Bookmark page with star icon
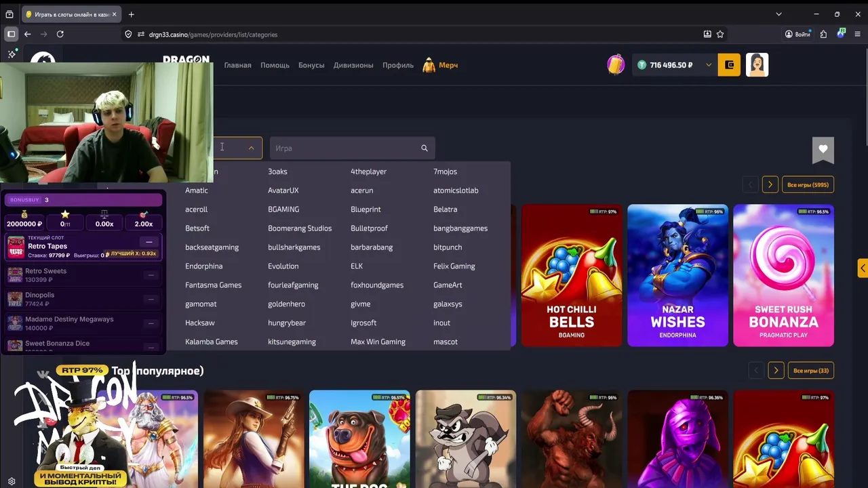Screen dimensions: 868x488 click(720, 34)
